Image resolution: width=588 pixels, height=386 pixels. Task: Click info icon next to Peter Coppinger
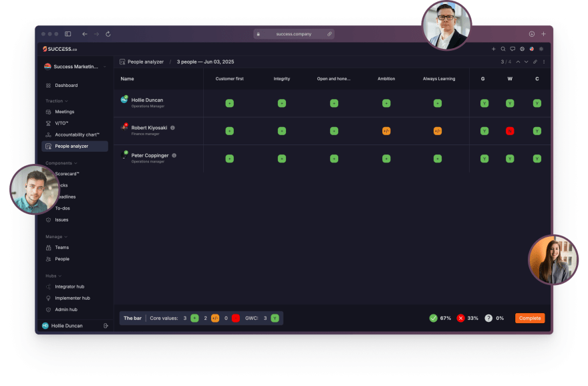174,155
